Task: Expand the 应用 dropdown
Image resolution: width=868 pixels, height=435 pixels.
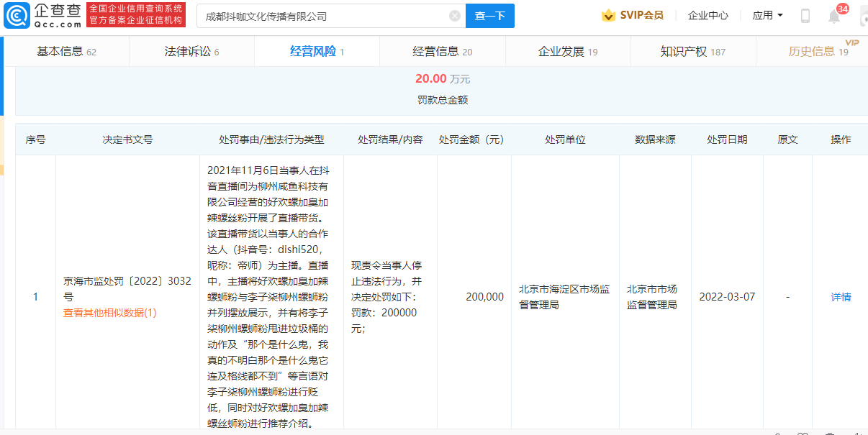Action: click(x=767, y=15)
